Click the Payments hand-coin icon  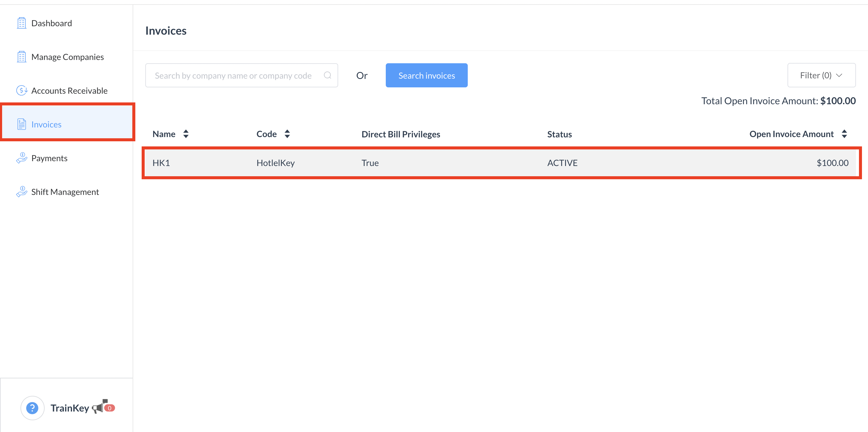click(22, 158)
